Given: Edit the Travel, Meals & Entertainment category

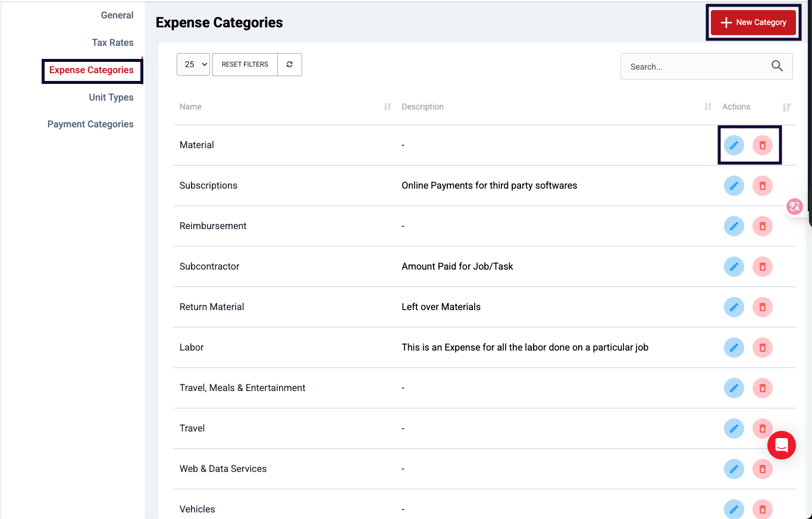Looking at the screenshot, I should [733, 388].
